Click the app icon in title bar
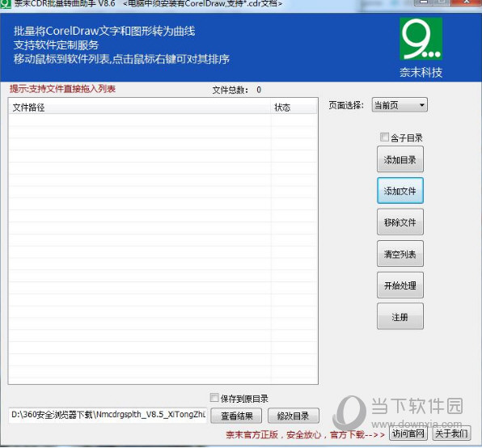The width and height of the screenshot is (482, 448). (5, 4)
